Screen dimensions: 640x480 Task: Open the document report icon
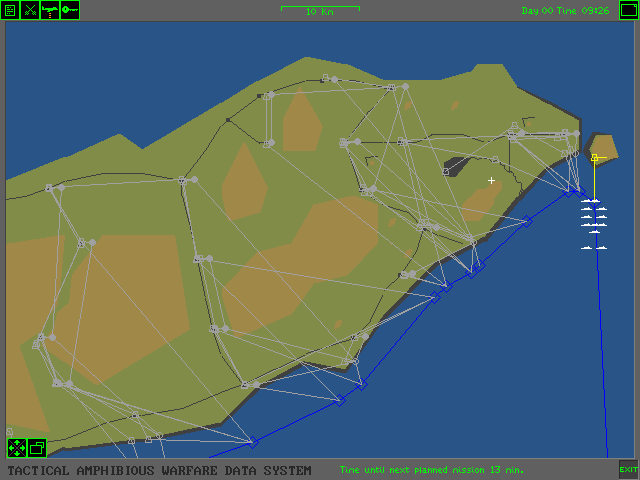click(11, 10)
